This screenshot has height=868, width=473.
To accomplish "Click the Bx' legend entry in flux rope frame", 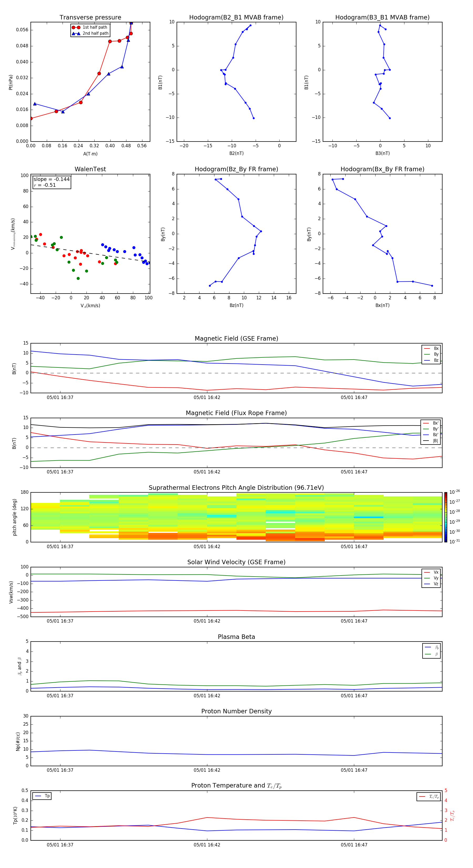I will click(x=431, y=423).
